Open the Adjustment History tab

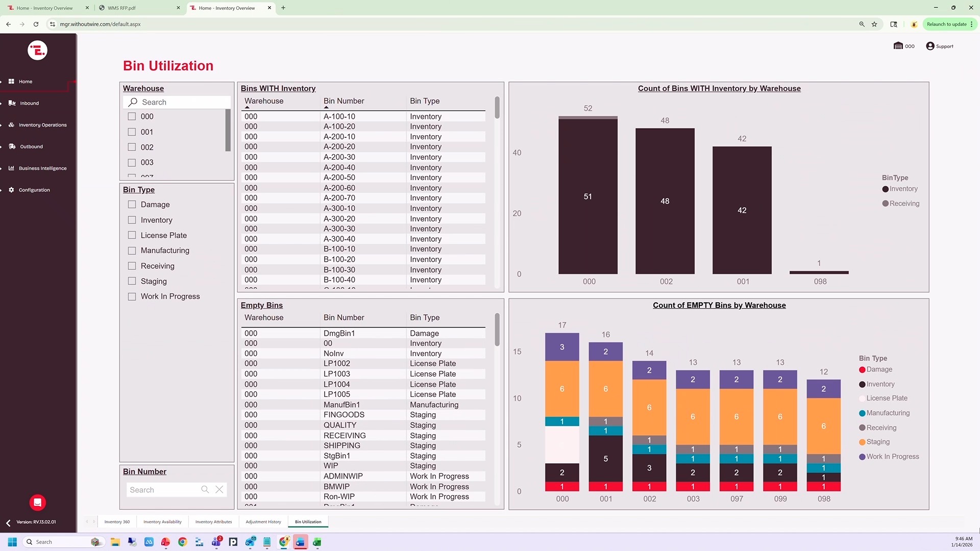tap(263, 522)
